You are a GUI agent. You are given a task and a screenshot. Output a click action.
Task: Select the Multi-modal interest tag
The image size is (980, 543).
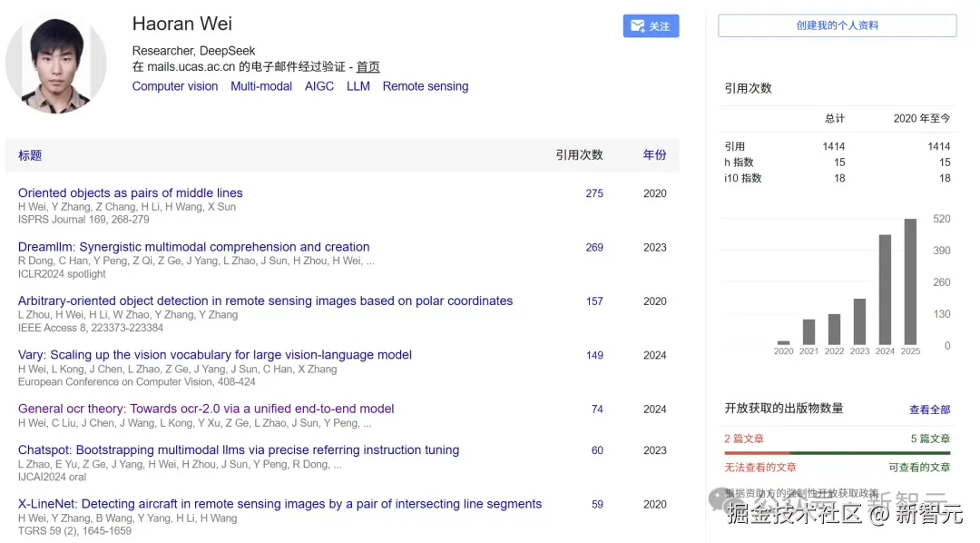(261, 86)
